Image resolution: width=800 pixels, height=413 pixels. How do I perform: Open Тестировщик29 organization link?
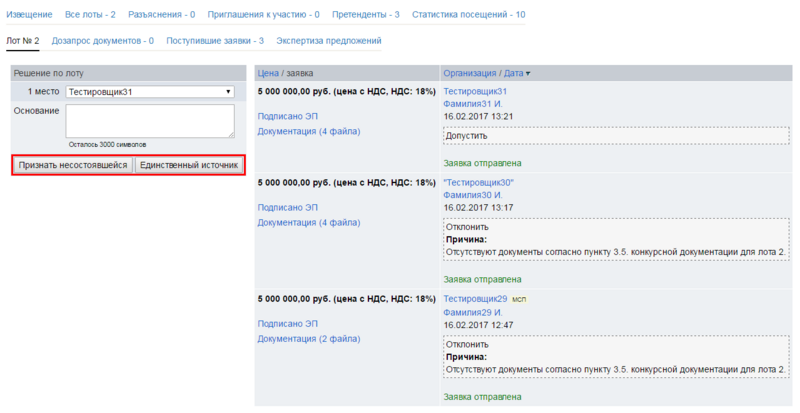(x=476, y=299)
